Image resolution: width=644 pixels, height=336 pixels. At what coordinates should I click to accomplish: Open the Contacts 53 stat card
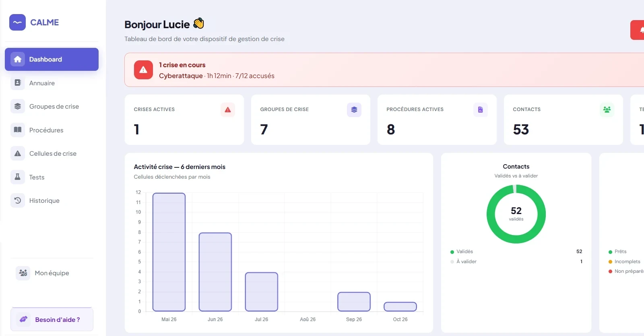(x=563, y=120)
